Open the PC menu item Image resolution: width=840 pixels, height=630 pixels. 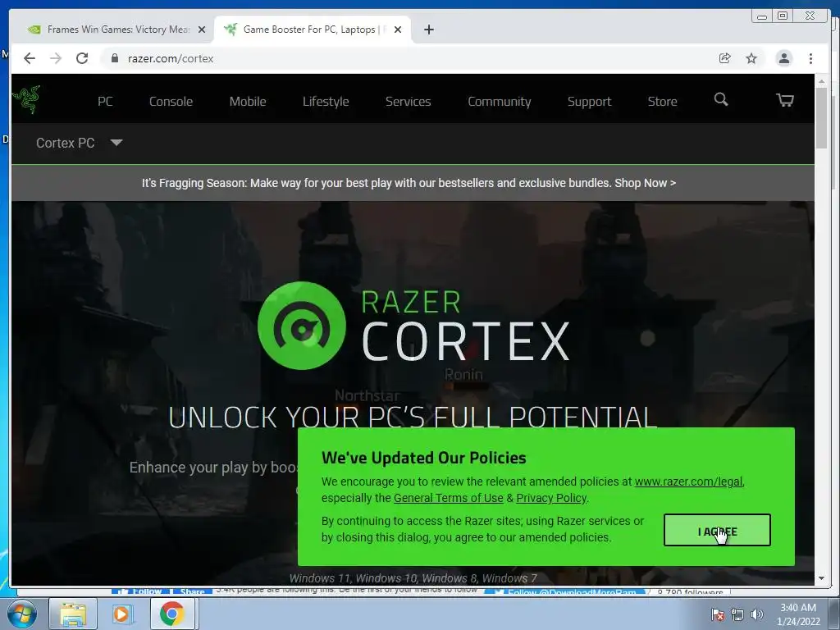tap(105, 101)
